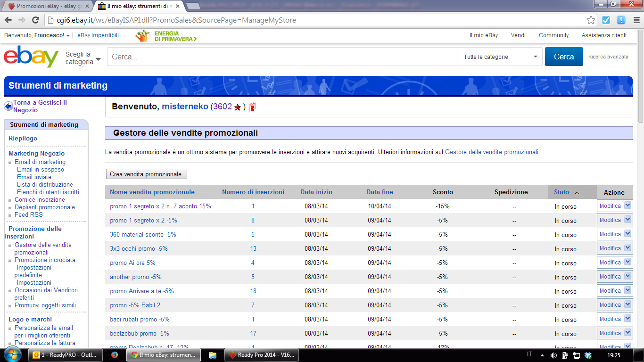Switch to the Ready Pro 2014 taskbar window
The width and height of the screenshot is (644, 362).
click(x=261, y=355)
